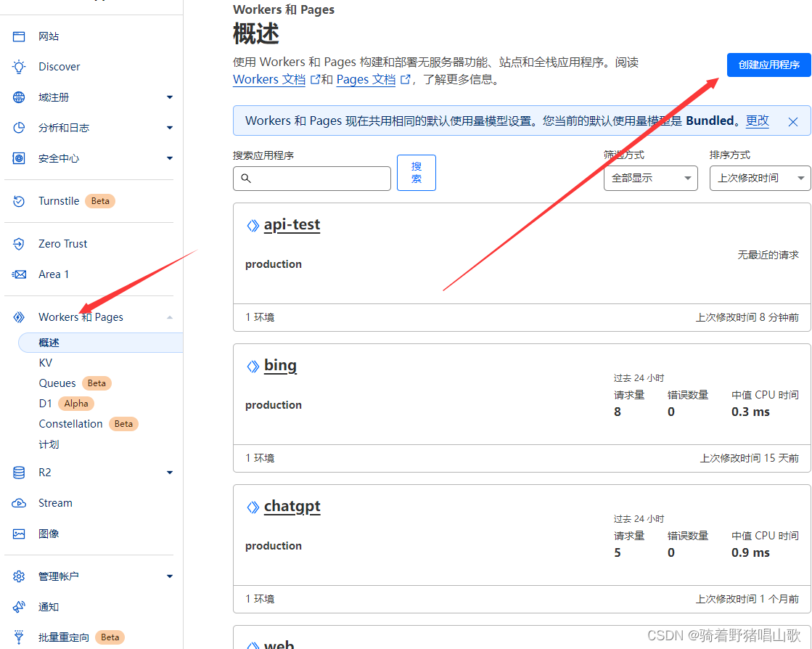Open the KV submenu item

(x=46, y=363)
